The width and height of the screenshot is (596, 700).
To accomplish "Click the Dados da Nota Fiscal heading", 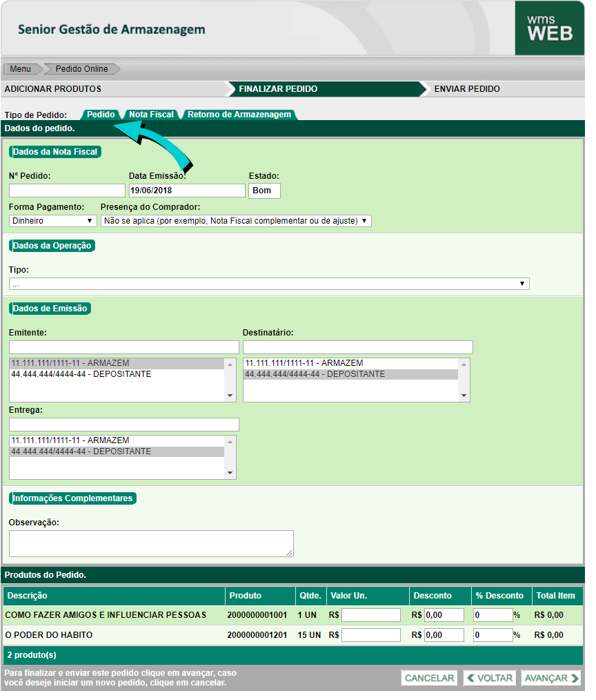I will [55, 152].
